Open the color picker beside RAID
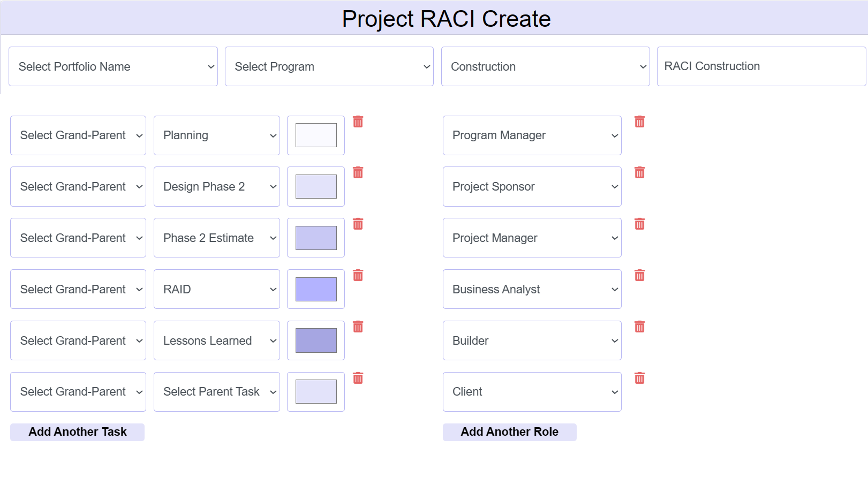This screenshot has width=868, height=485. [x=315, y=289]
